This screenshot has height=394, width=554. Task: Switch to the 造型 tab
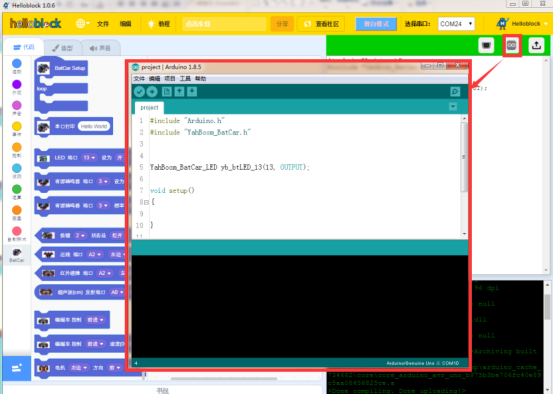coord(63,48)
